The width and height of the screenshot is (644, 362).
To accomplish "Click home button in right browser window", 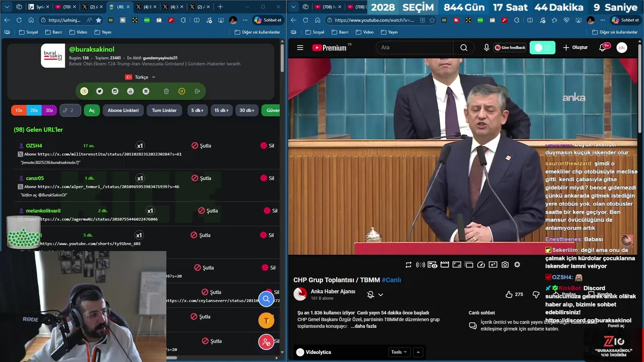I will [317, 20].
